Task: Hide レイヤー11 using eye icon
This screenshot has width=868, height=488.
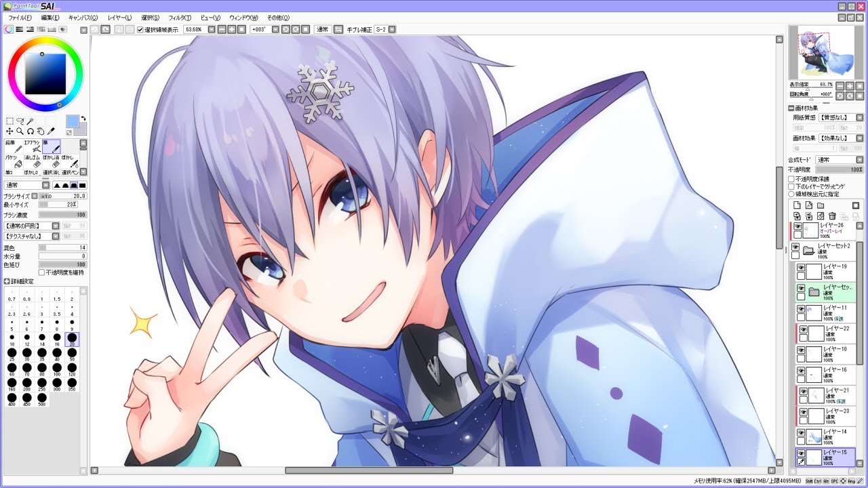Action: click(801, 309)
